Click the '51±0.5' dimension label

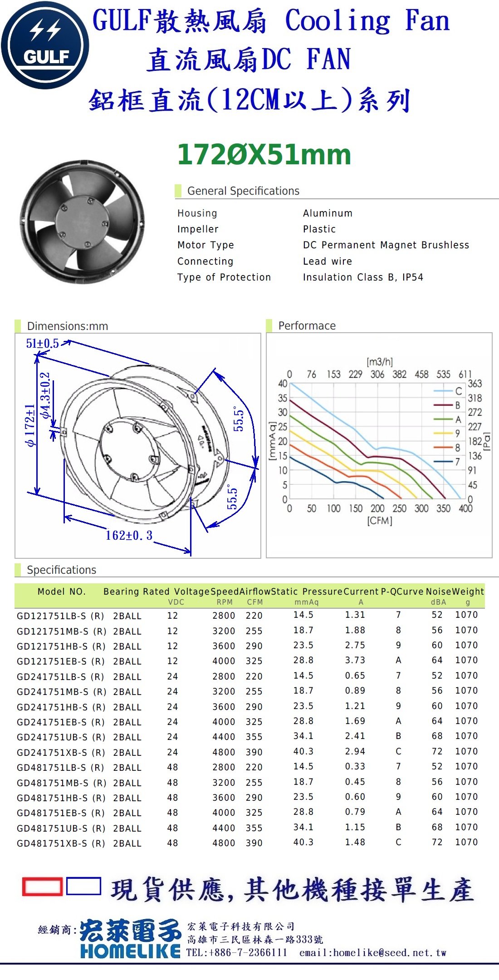tap(42, 344)
